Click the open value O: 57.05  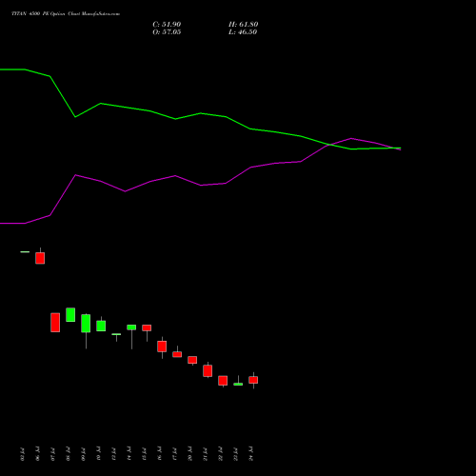[x=167, y=32]
